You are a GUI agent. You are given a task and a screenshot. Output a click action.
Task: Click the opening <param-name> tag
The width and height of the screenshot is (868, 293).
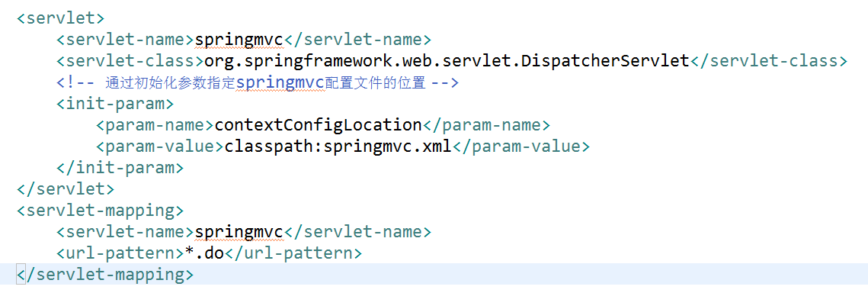click(x=155, y=125)
